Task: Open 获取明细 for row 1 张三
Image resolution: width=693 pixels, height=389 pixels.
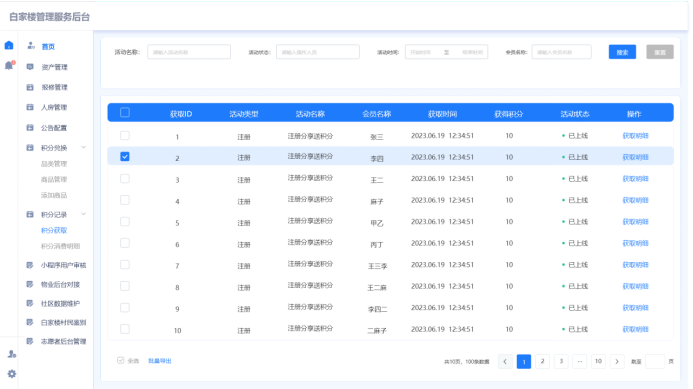Action: [635, 136]
